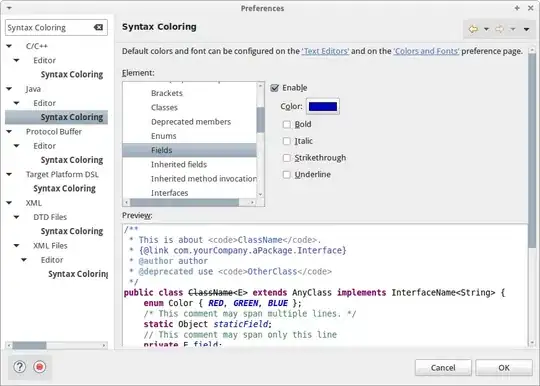540x386 pixels.
Task: Select Syntax Coloring under C/C++ Editor
Action: [72, 74]
